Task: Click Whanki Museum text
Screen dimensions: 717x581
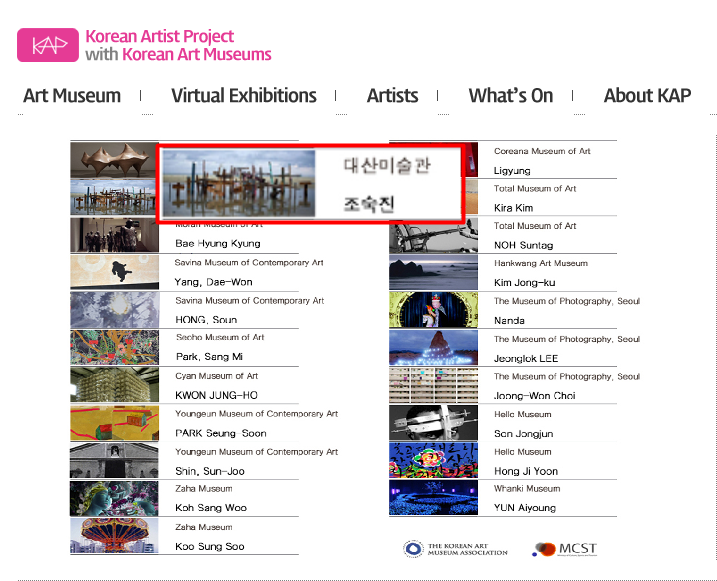Action: pos(527,489)
